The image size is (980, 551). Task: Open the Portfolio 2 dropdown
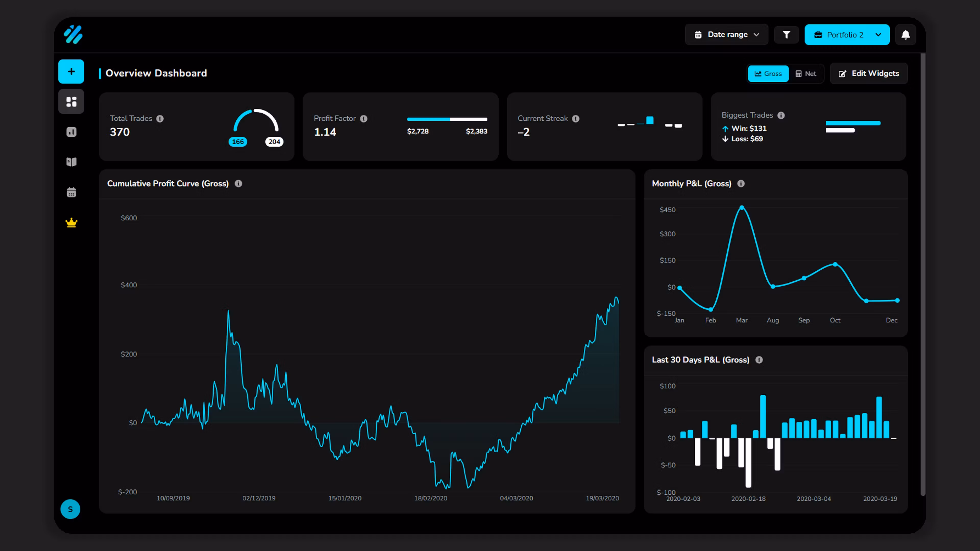click(847, 35)
